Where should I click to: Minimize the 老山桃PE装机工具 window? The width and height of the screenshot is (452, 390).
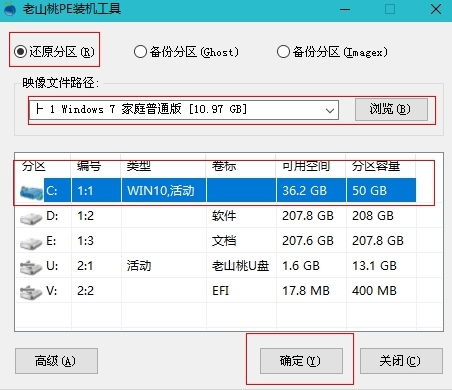pos(345,9)
